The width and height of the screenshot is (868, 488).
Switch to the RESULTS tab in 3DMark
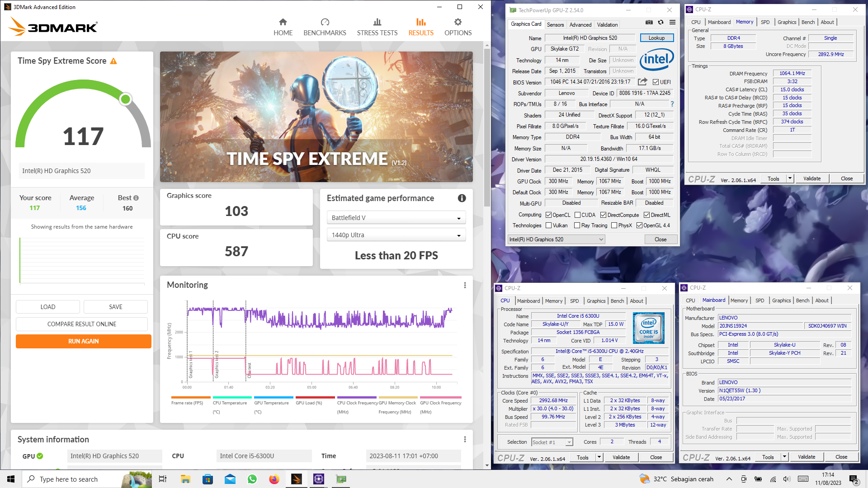[421, 27]
